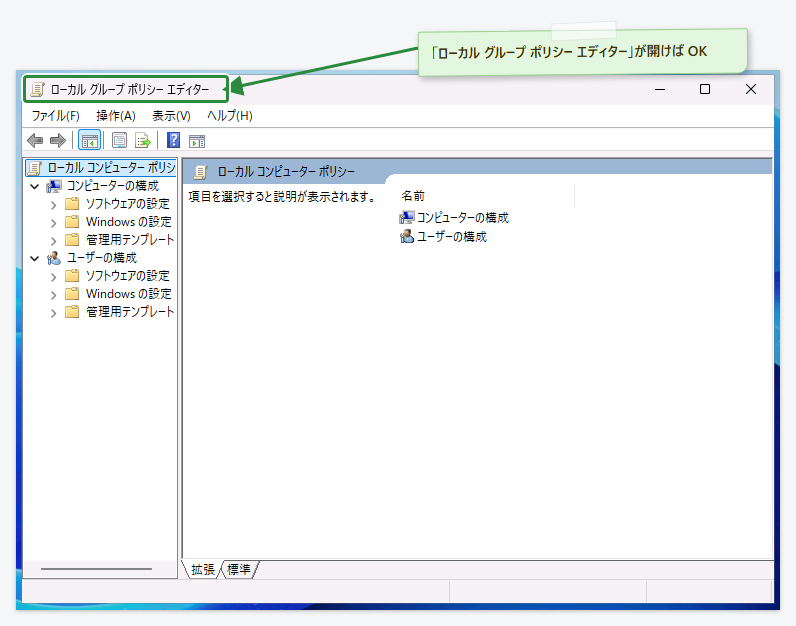Expand ソフトウェアの設定 under ユーザーの構成
796x626 pixels.
pyautogui.click(x=53, y=277)
